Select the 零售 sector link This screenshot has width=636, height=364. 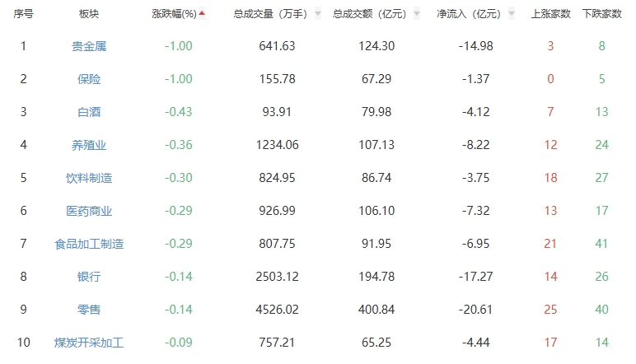pyautogui.click(x=89, y=310)
